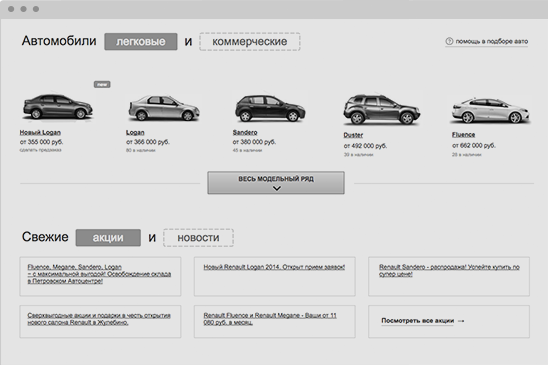Click the Logan car image
The width and height of the screenshot is (548, 365).
(164, 108)
